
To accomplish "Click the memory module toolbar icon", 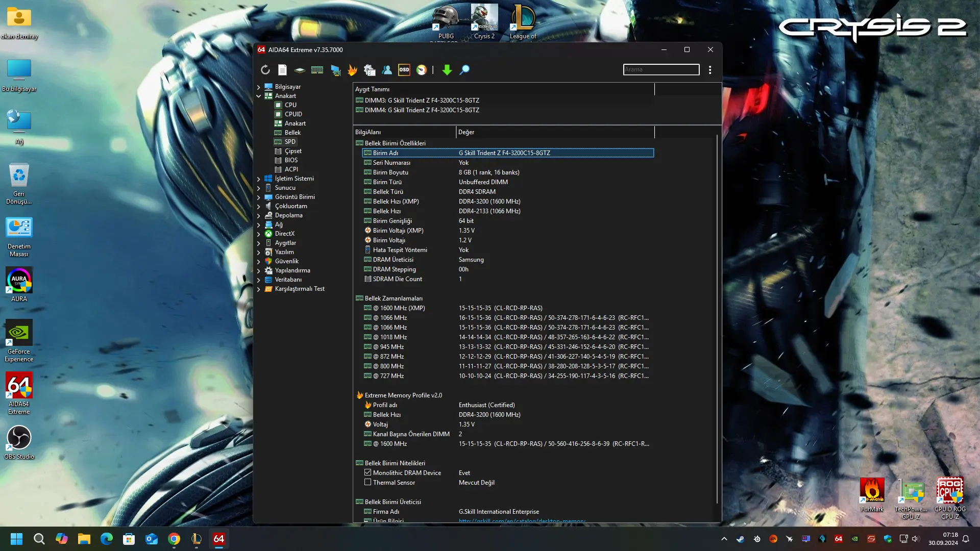I will (317, 70).
